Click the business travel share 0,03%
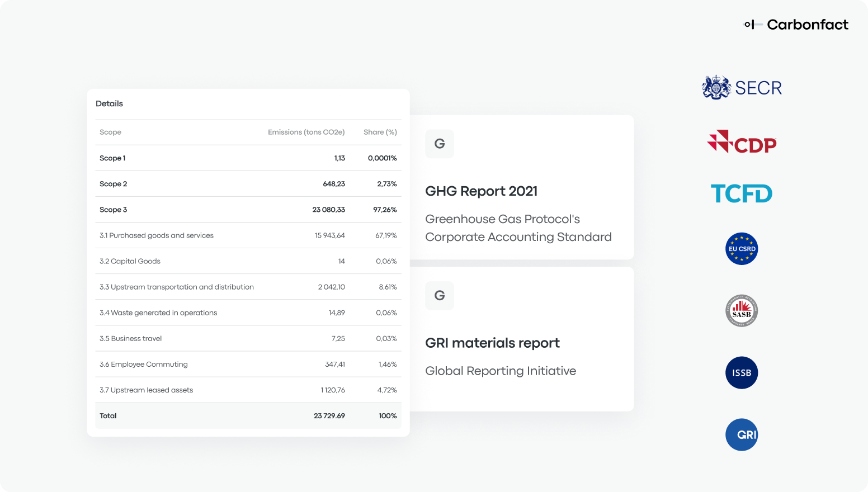The width and height of the screenshot is (868, 492). (386, 338)
